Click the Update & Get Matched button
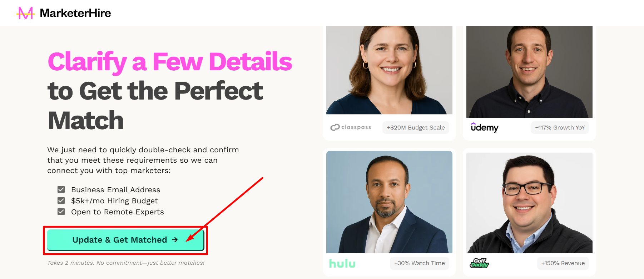 [125, 240]
